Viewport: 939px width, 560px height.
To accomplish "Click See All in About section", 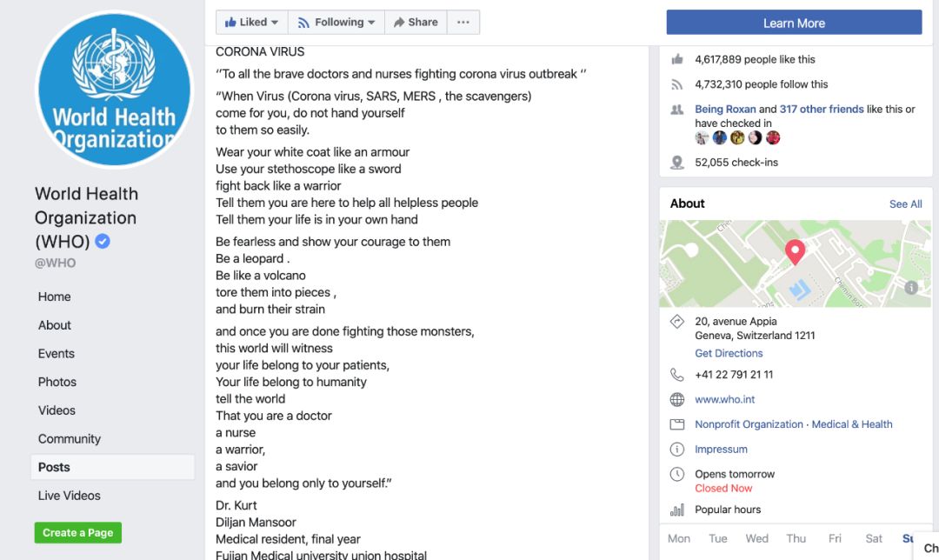I will (x=905, y=204).
